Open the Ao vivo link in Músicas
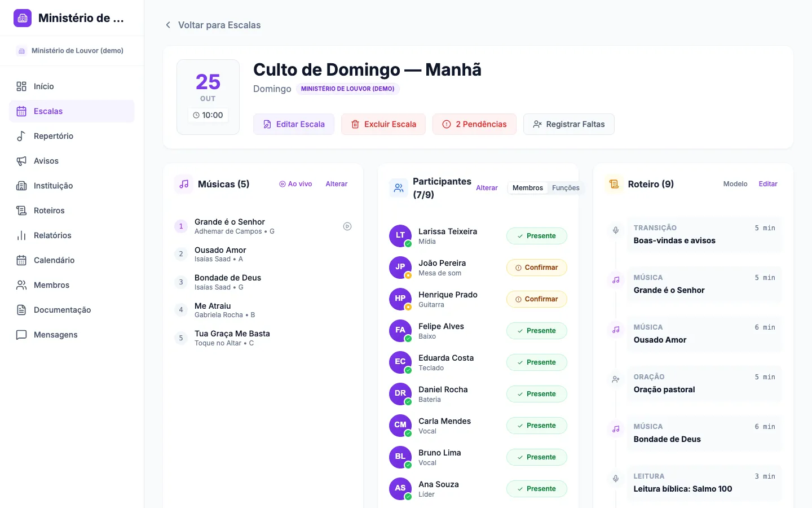Viewport: 812px width, 508px height. click(x=295, y=184)
